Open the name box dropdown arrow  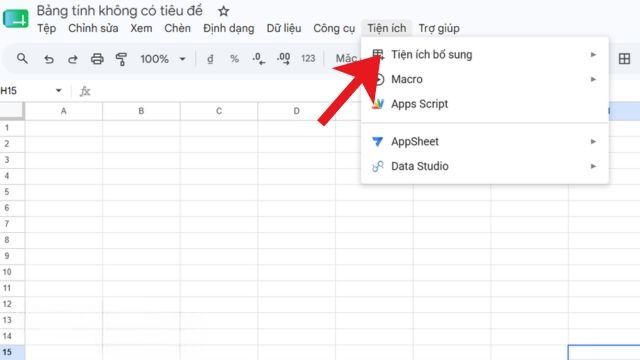[x=59, y=91]
